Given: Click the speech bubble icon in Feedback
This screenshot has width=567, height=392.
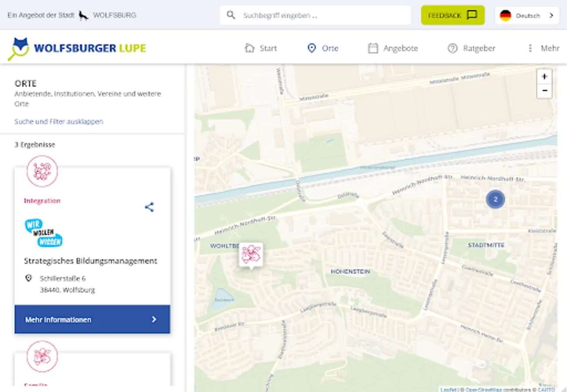Looking at the screenshot, I should click(472, 15).
